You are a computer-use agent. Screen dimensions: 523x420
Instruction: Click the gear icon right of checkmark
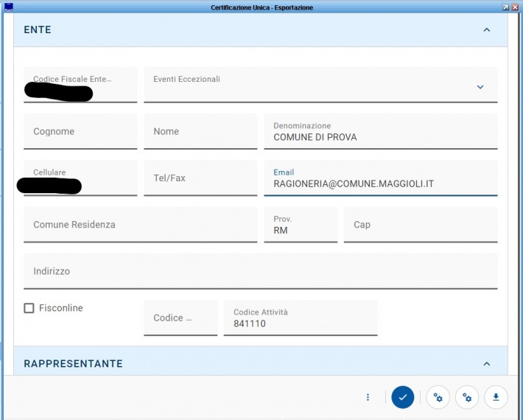(x=438, y=397)
